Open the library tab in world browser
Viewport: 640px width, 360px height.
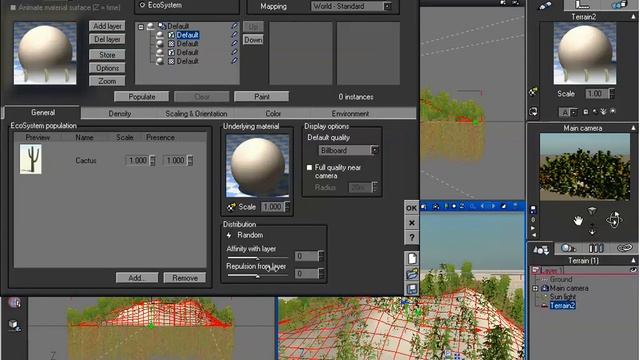[x=596, y=248]
